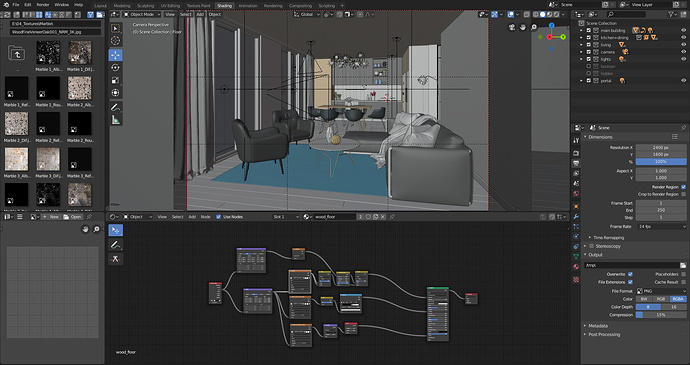Screen dimensions: 690x365
Task: Open the Render properties tab
Action: pyautogui.click(x=576, y=153)
